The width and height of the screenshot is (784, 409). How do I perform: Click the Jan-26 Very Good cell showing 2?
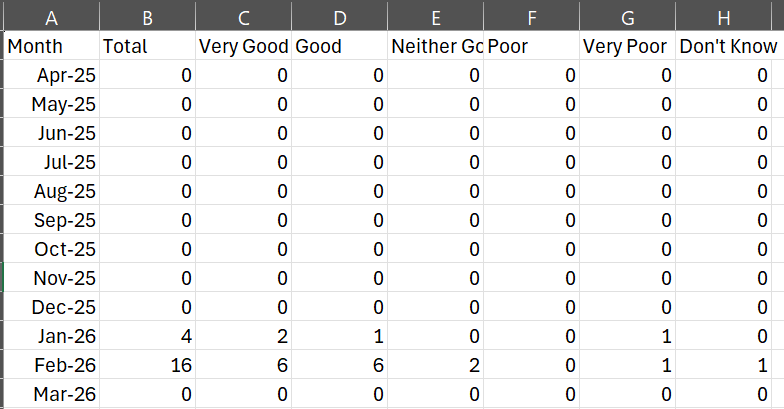(x=243, y=336)
